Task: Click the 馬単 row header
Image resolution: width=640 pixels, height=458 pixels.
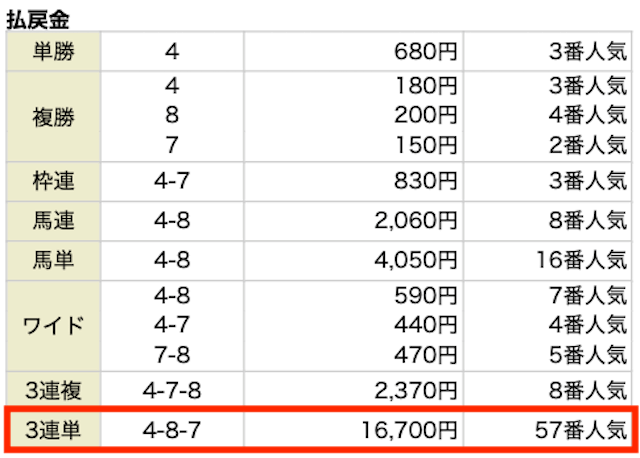Action: pyautogui.click(x=53, y=260)
